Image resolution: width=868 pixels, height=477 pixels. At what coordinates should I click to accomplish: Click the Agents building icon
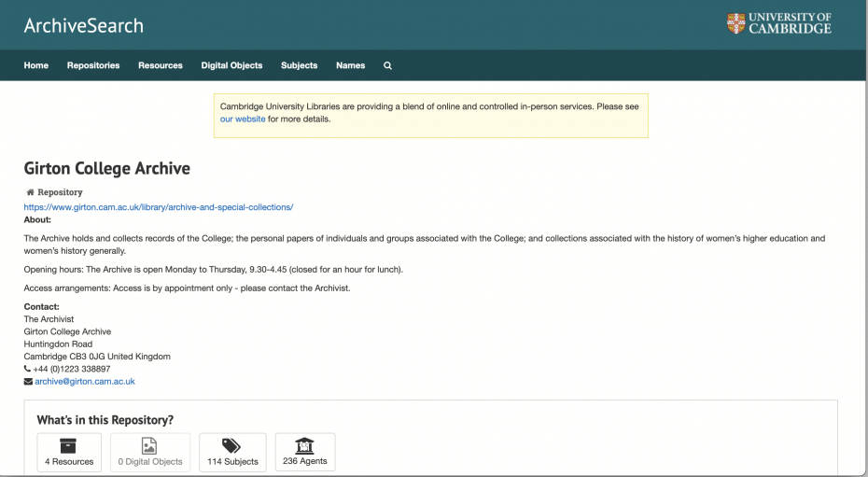304,446
